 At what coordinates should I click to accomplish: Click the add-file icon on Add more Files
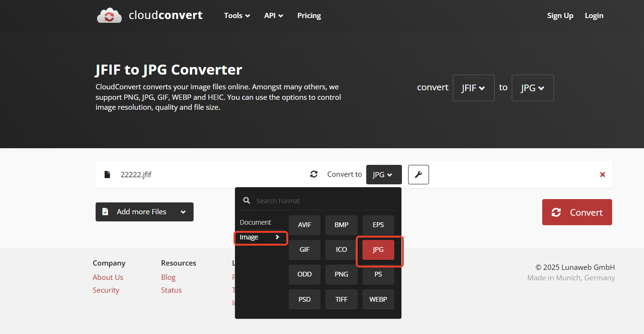[105, 212]
